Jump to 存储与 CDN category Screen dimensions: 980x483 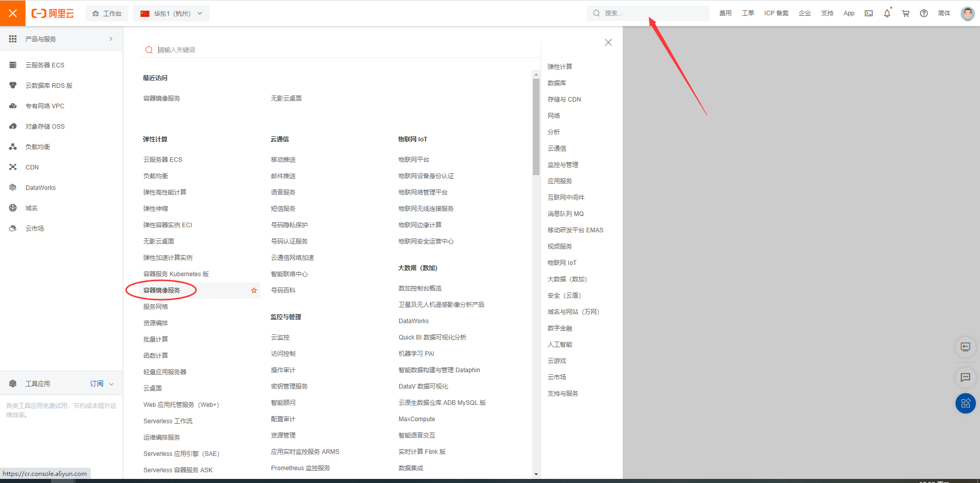[565, 100]
